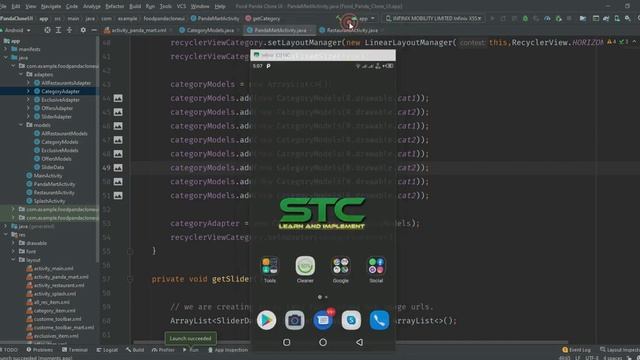Screen dimensions: 640x360
Task: Click the run app play icon
Action: (492, 18)
